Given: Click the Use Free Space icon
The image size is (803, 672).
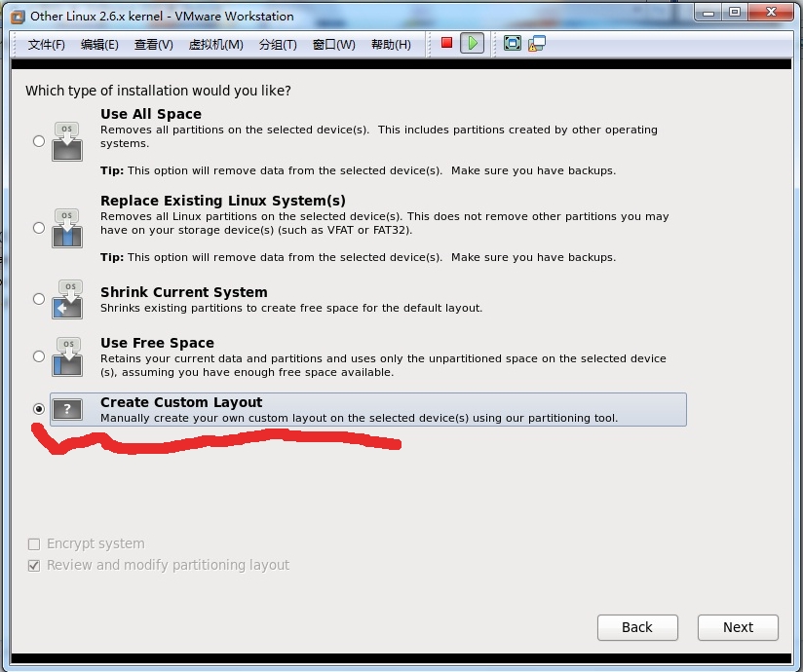Looking at the screenshot, I should (x=67, y=356).
